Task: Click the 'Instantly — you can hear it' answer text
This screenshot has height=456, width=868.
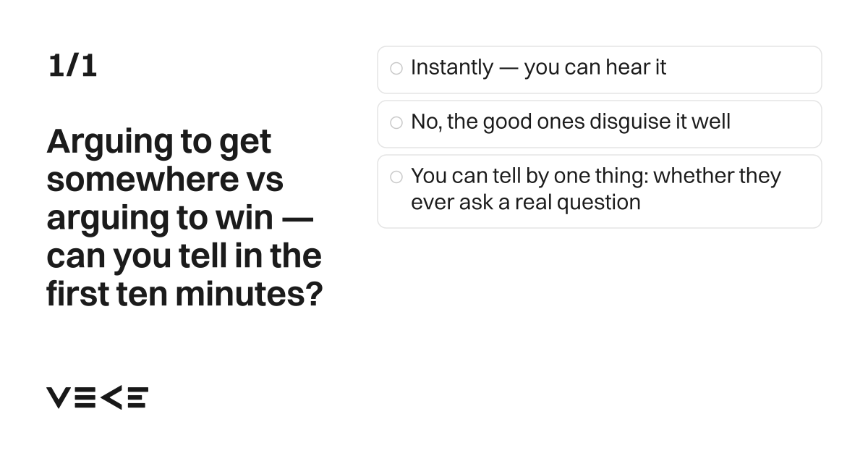Action: (x=538, y=68)
